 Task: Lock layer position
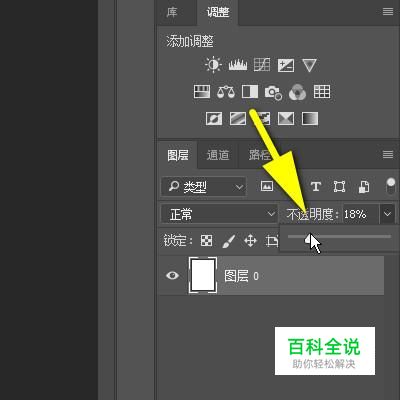tap(250, 240)
